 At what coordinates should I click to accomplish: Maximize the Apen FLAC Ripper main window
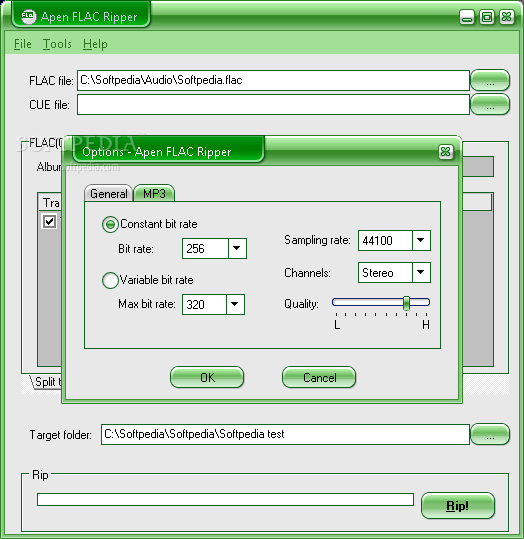click(487, 17)
